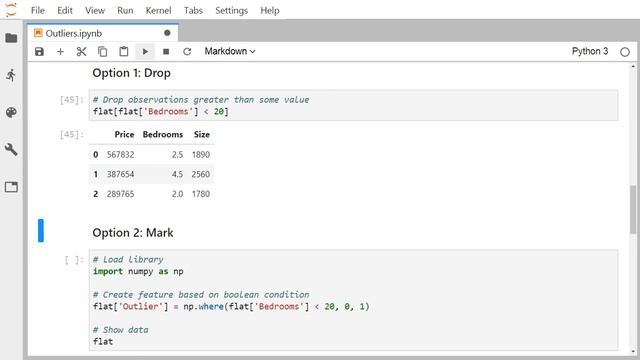640x360 pixels.
Task: Open the cell type Markdown dropdown
Action: [x=230, y=51]
